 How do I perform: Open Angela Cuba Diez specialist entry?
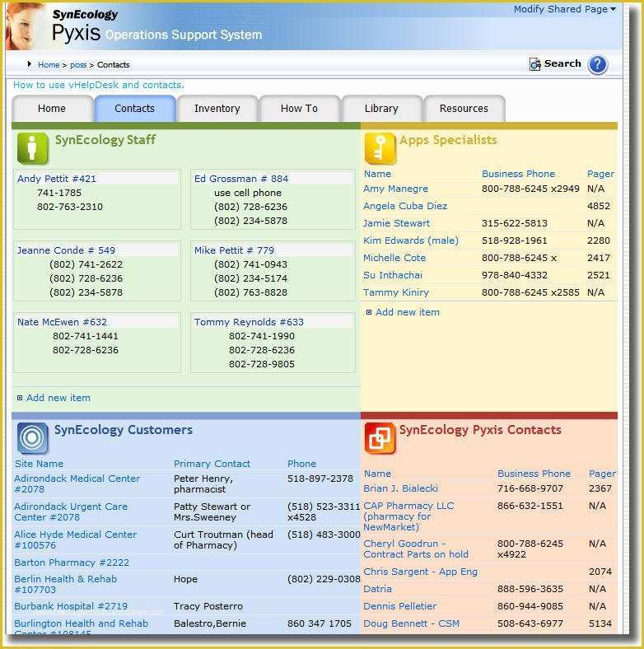coord(405,206)
